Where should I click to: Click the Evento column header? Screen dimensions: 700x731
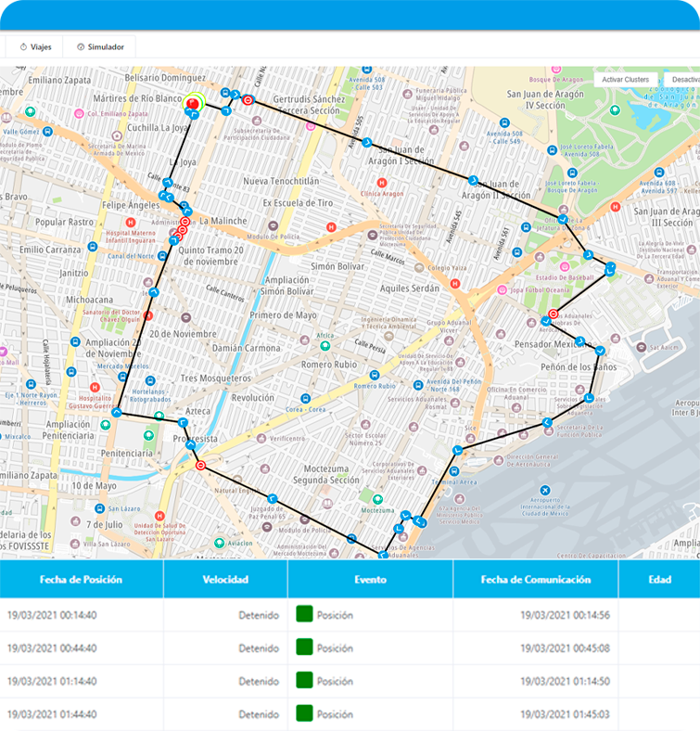[370, 580]
